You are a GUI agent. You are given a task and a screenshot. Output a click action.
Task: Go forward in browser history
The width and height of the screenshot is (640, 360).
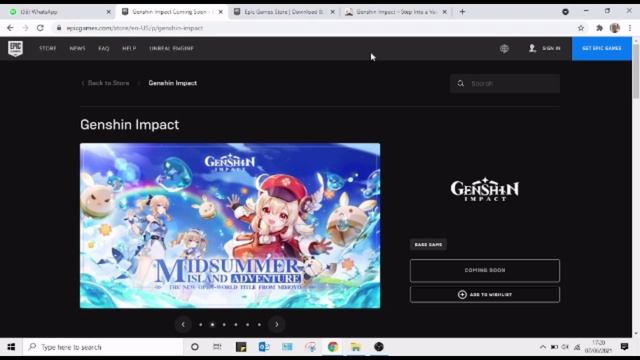(x=25, y=28)
